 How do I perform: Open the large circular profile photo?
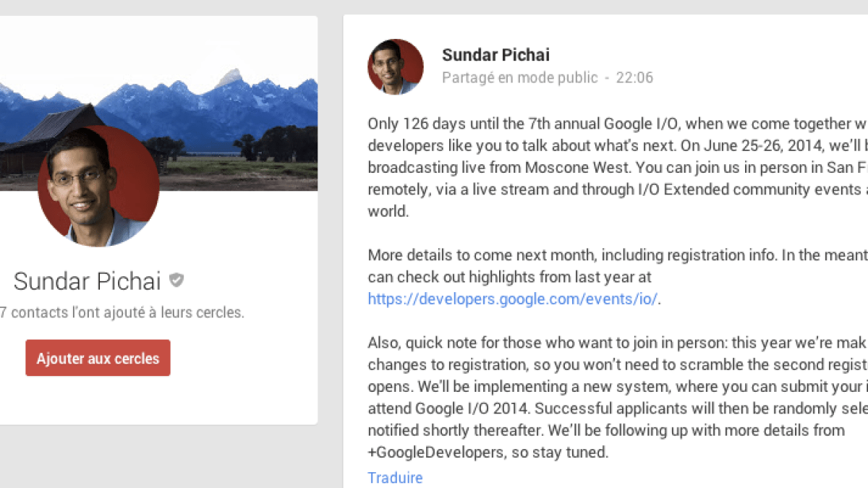(98, 187)
